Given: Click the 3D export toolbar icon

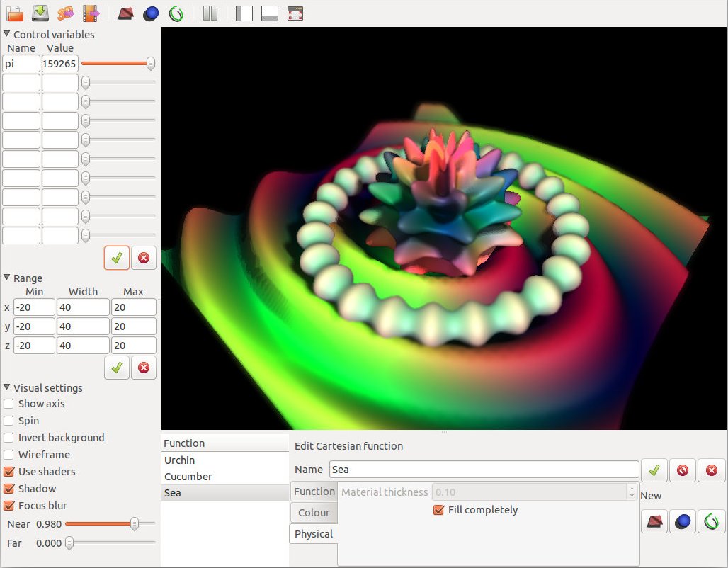Looking at the screenshot, I should tap(65, 13).
